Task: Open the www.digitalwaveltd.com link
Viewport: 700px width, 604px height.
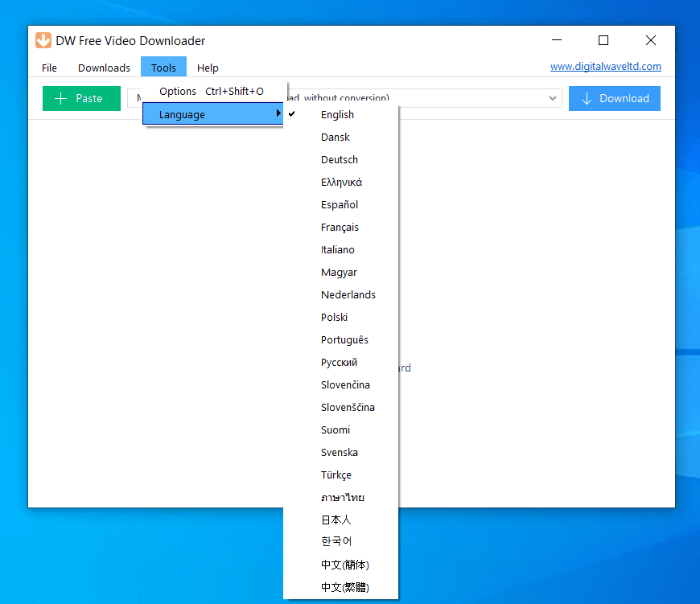Action: [605, 67]
